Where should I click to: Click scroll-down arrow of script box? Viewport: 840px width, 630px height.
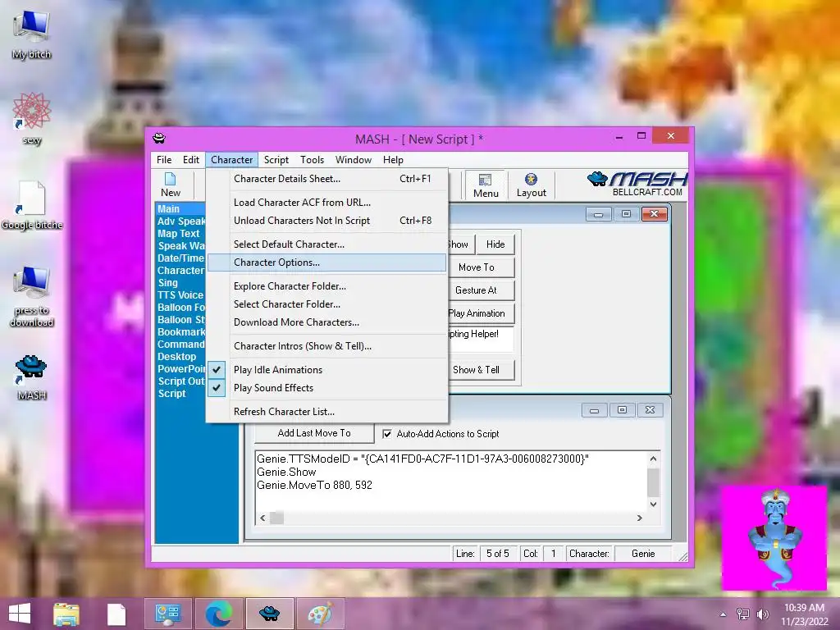click(x=653, y=504)
